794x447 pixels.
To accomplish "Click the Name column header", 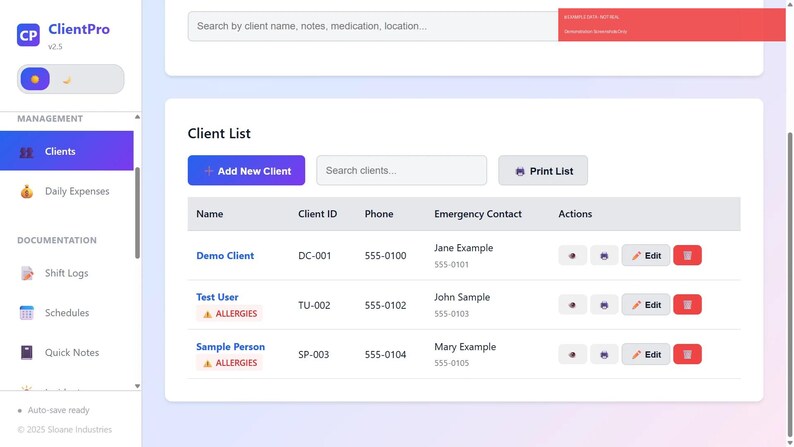I will 210,214.
